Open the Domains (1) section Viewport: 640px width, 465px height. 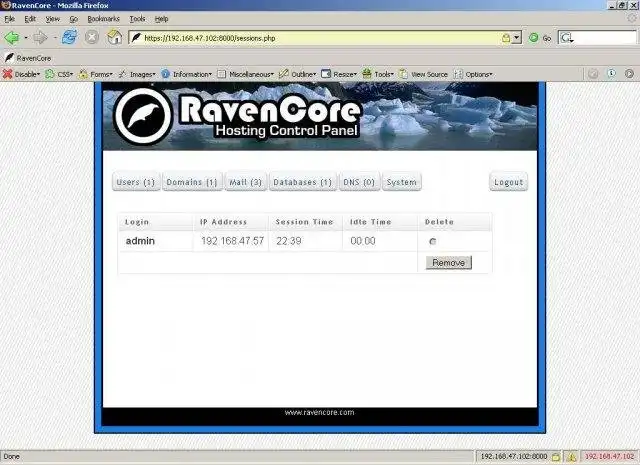(192, 182)
